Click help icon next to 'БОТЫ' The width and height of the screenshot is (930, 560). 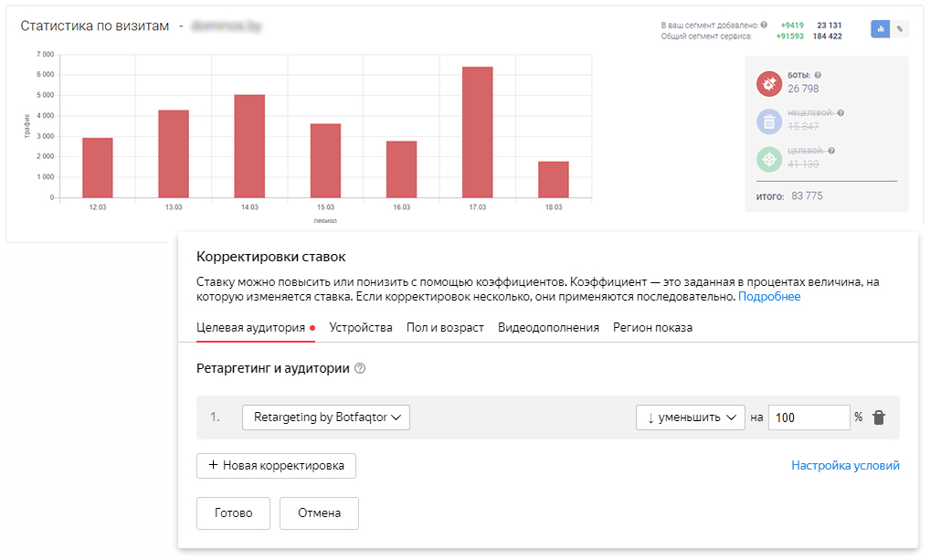click(x=818, y=76)
